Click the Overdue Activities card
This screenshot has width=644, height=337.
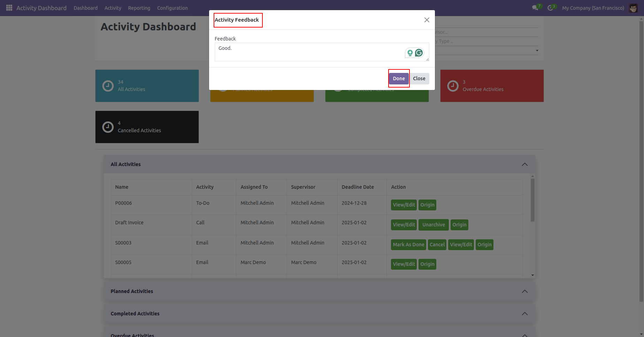(x=492, y=86)
